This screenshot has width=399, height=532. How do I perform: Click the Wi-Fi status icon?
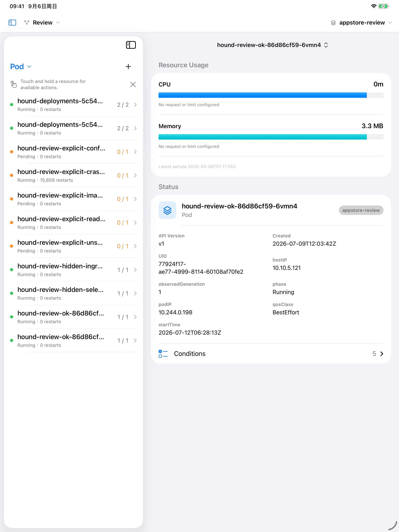373,6
